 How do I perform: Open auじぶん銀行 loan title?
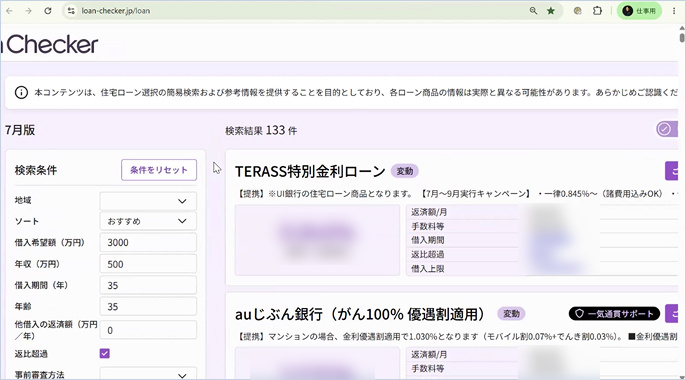tap(360, 314)
